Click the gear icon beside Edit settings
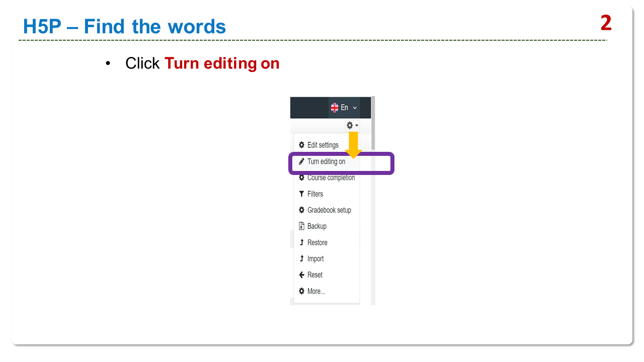Image resolution: width=644 pixels, height=362 pixels. 301,145
